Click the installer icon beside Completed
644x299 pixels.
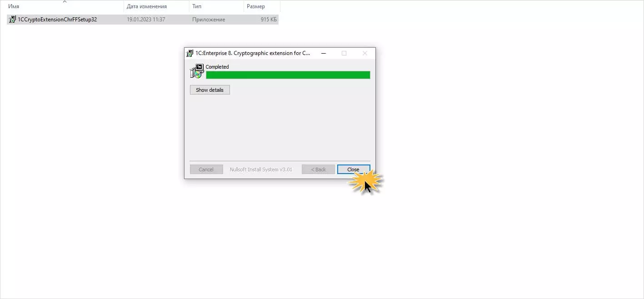(x=197, y=71)
